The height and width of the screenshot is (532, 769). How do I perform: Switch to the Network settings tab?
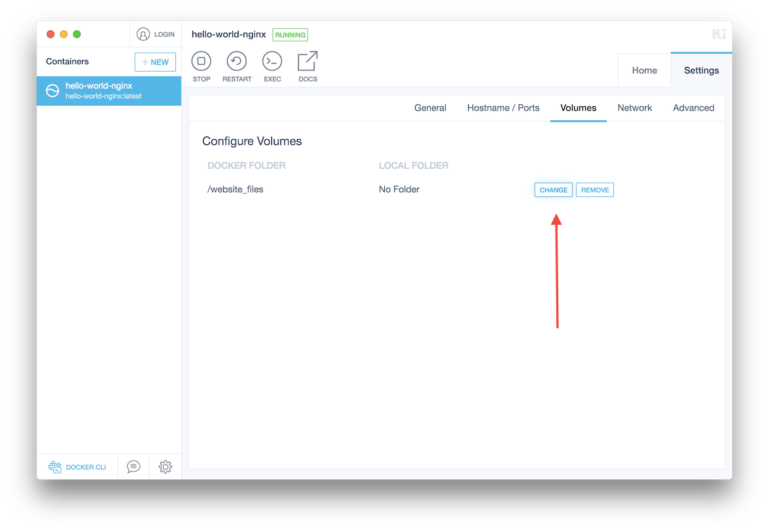tap(634, 108)
